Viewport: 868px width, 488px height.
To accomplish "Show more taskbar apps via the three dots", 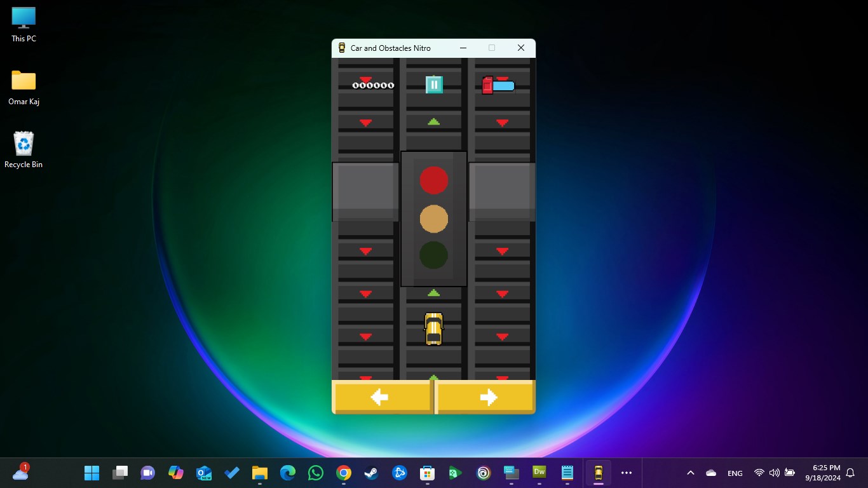I will [x=627, y=473].
